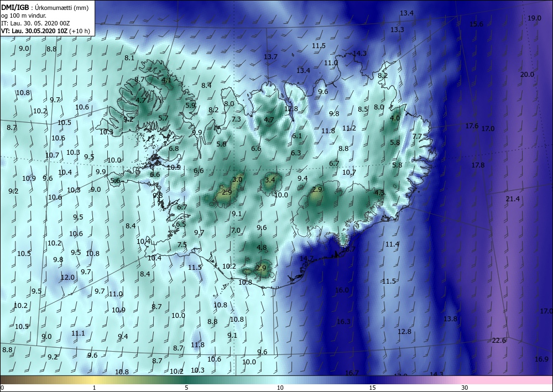Click the map value 17.8

[478, 165]
